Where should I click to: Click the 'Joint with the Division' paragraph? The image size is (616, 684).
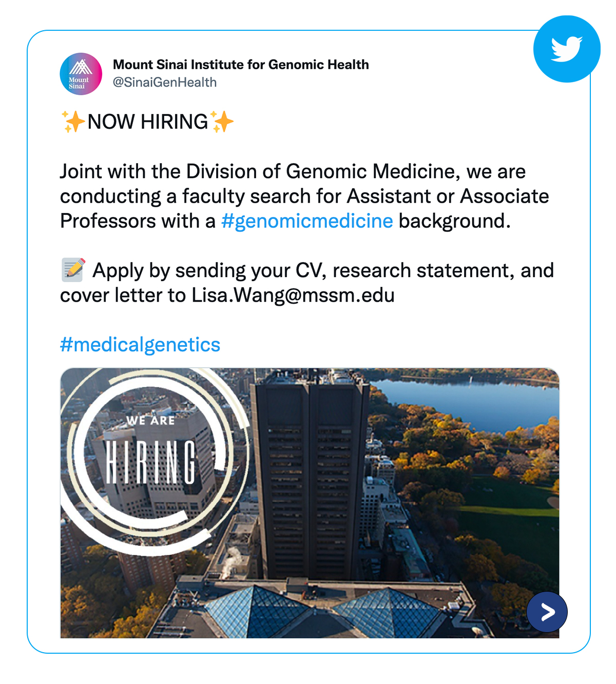[x=304, y=197]
